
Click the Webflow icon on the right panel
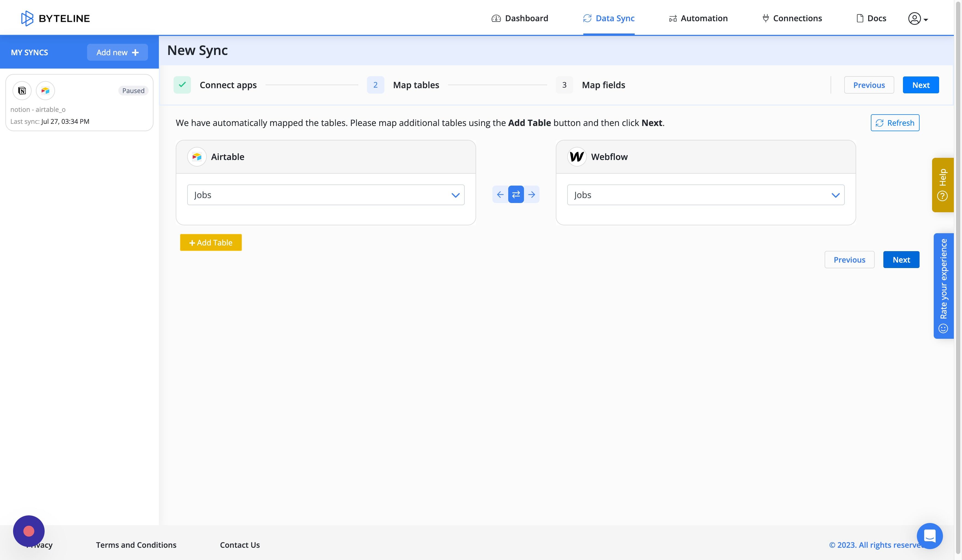[577, 156]
